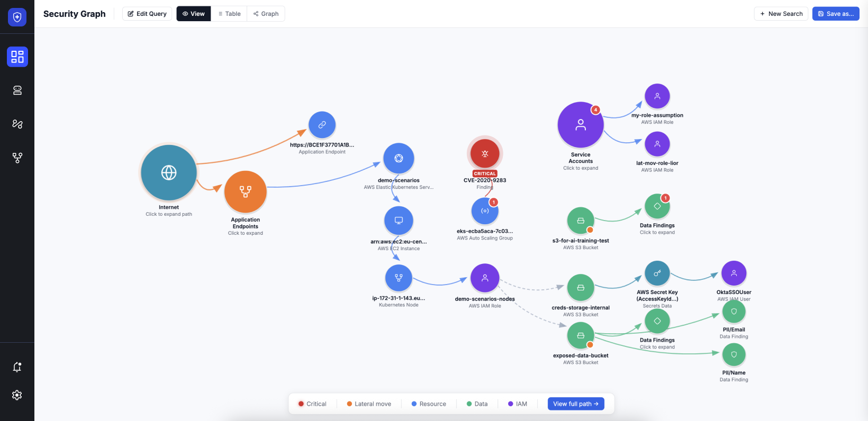This screenshot has width=868, height=421.
Task: Click the Save as... button
Action: tap(836, 14)
